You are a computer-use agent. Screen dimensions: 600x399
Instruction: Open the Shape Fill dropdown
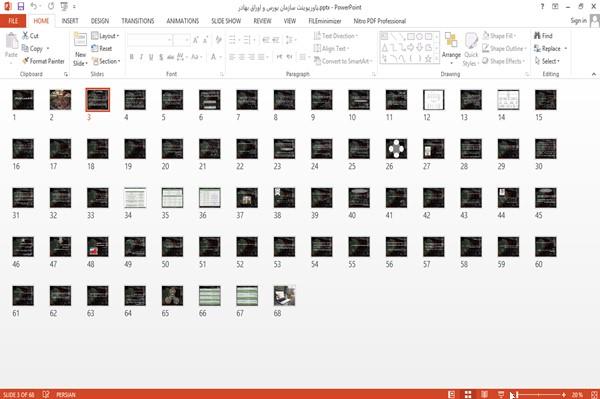pyautogui.click(x=499, y=36)
